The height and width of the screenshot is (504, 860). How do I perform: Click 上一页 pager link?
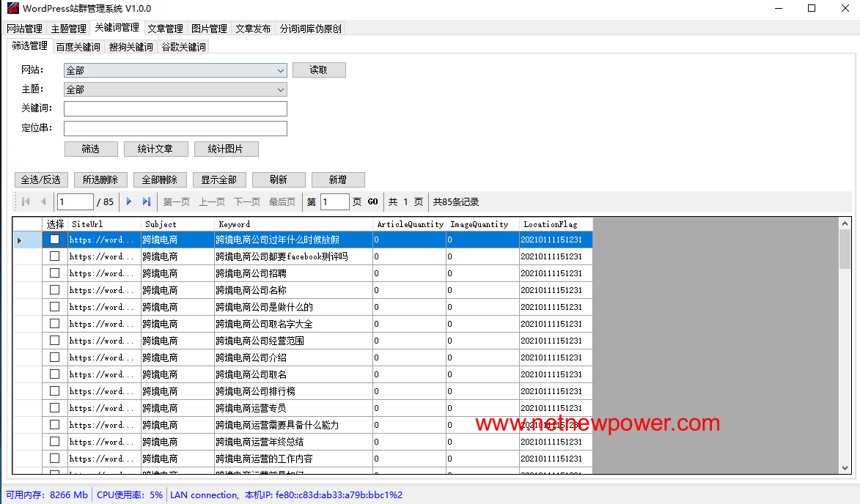click(x=212, y=201)
